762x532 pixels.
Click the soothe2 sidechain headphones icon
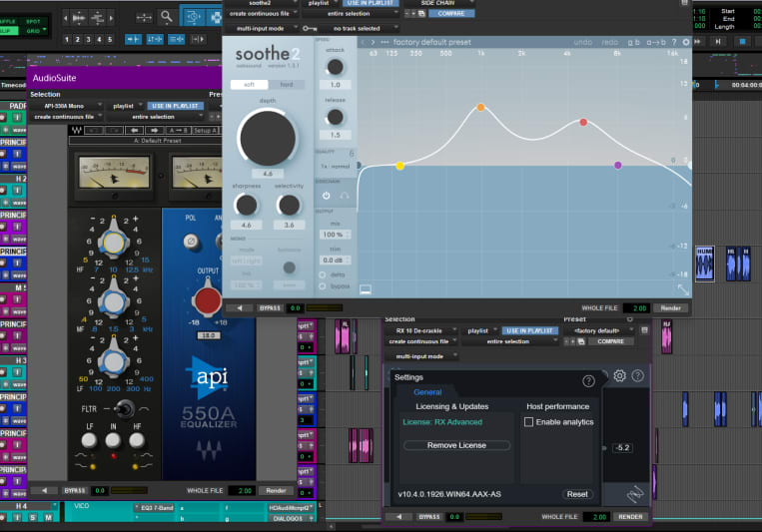tap(345, 196)
